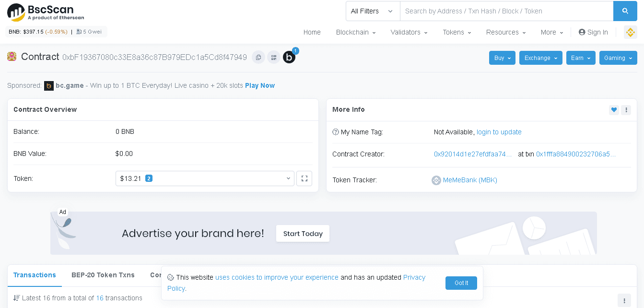Switch to BEP-20 Token Txns tab
Viewport: 644px width, 308px height.
(103, 275)
